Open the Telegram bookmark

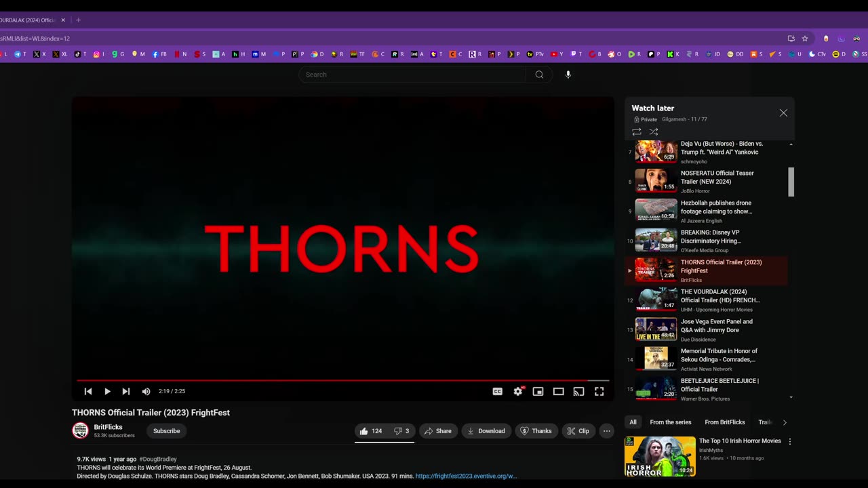[20, 54]
